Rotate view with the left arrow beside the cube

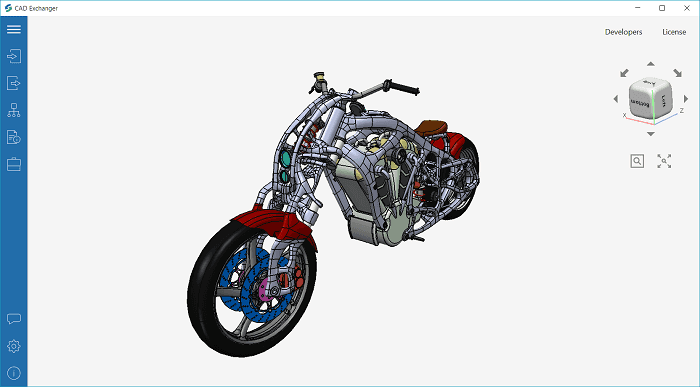616,99
